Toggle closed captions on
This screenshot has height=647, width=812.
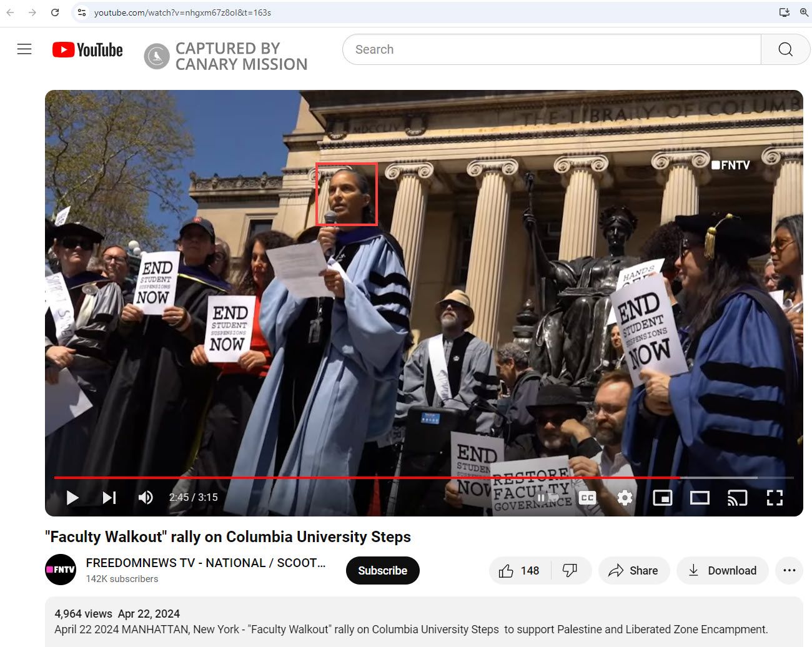[x=587, y=498]
